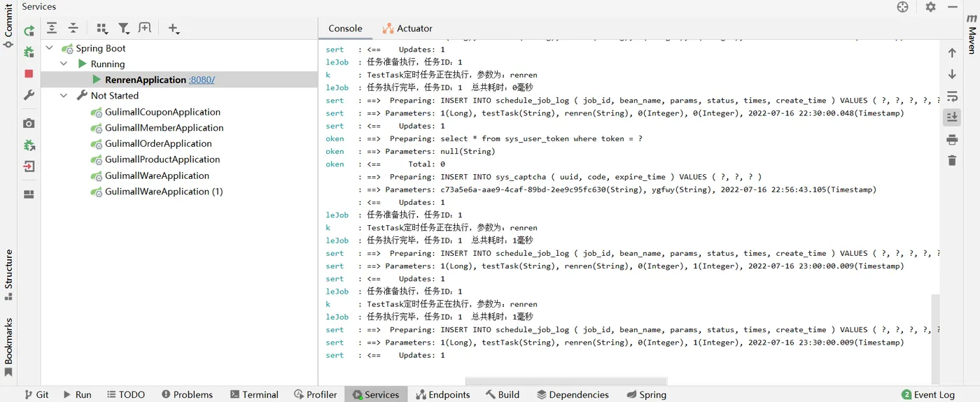Click the layout panel icon in sidebar

(29, 194)
